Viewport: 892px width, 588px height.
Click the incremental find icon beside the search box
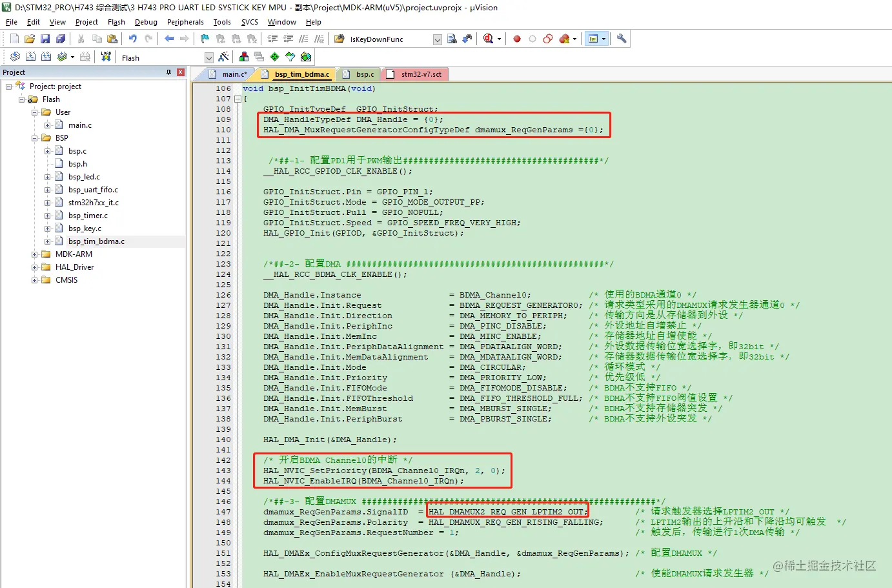click(x=467, y=39)
